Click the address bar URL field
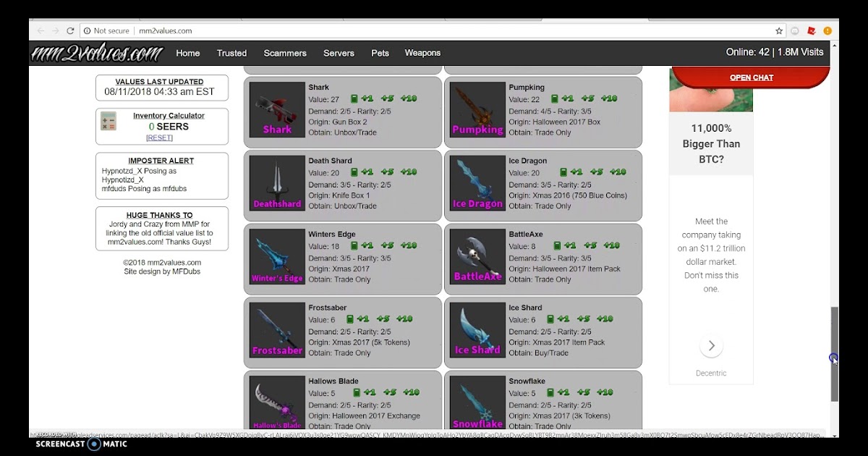 434,31
